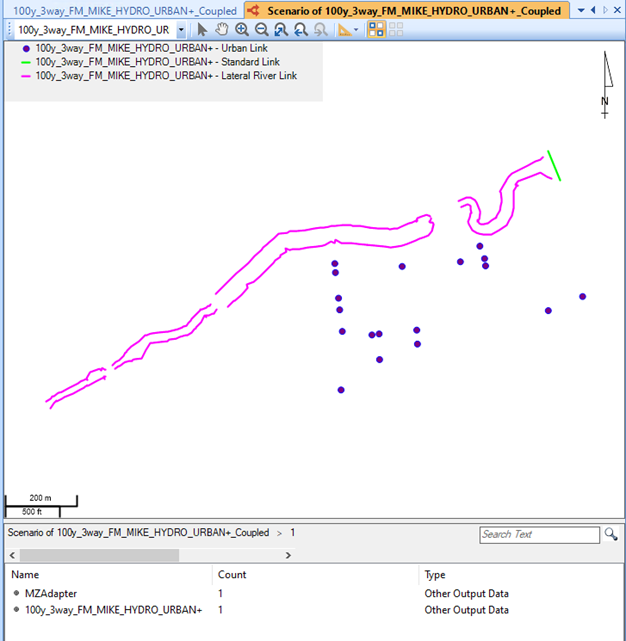
Task: Click the green standard link line on map
Action: (x=554, y=166)
